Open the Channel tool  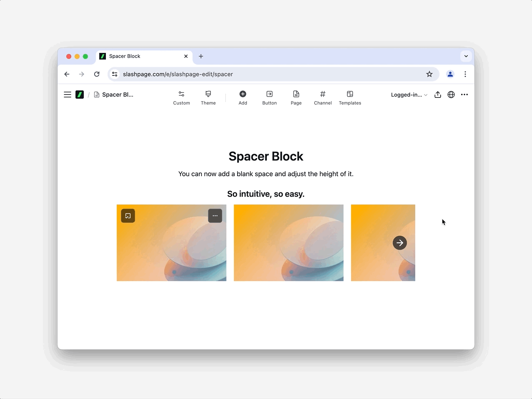[323, 98]
